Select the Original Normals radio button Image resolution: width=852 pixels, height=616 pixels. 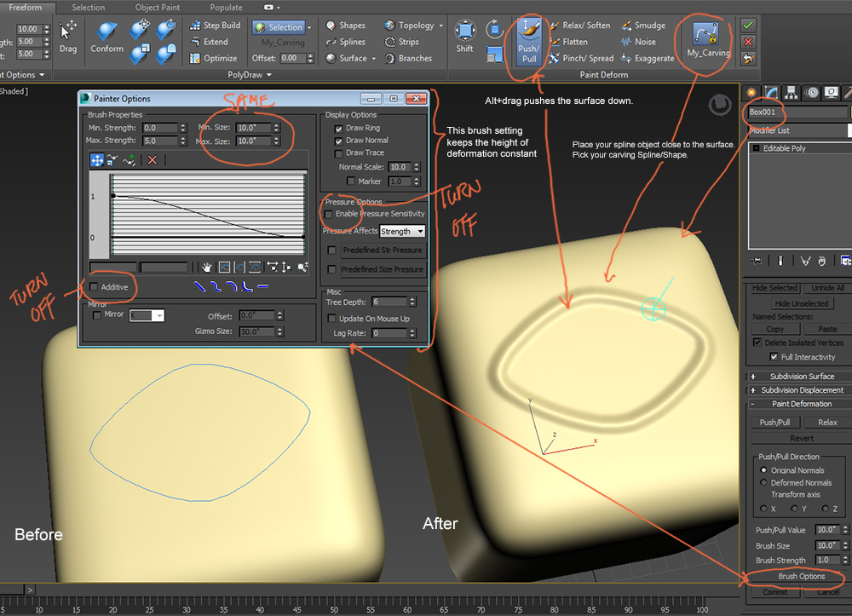point(764,469)
